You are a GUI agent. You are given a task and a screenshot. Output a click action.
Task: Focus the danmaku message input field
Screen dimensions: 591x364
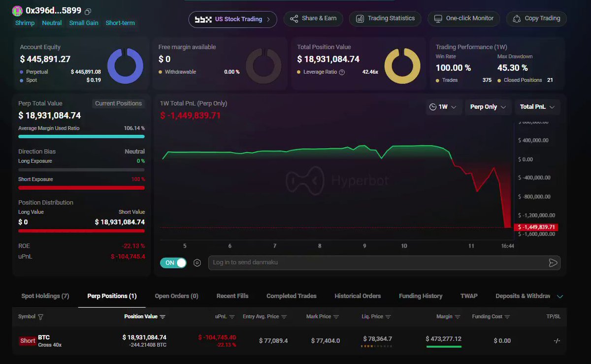(x=384, y=263)
